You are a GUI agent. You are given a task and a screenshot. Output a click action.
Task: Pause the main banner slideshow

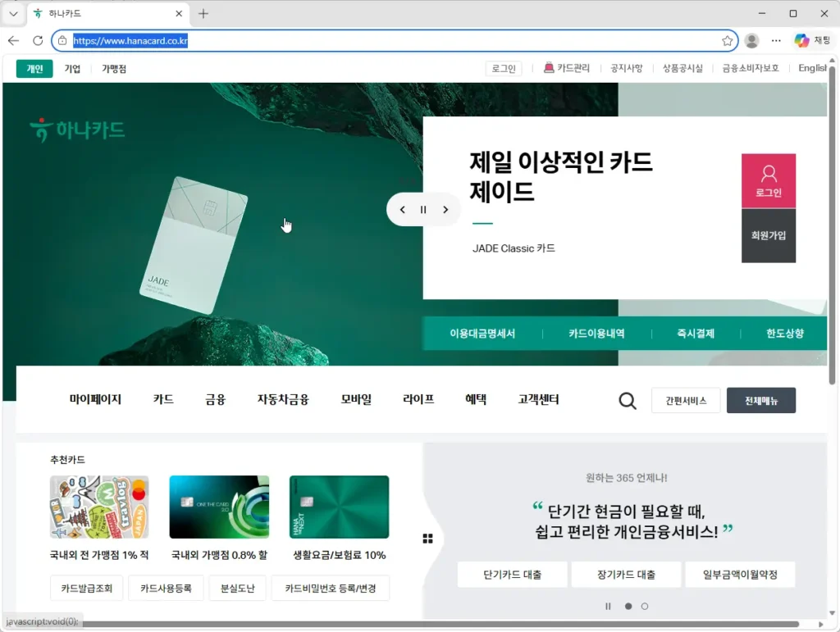[423, 210]
